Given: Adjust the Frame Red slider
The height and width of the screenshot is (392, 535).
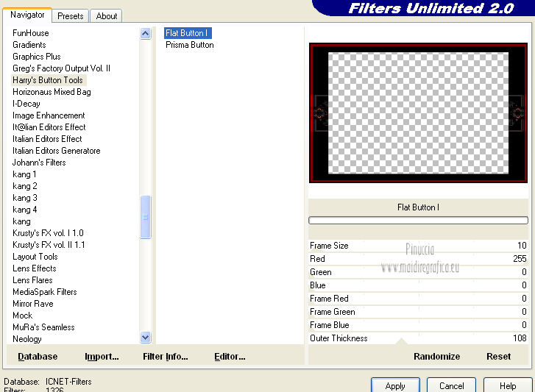Looking at the screenshot, I should coord(418,299).
